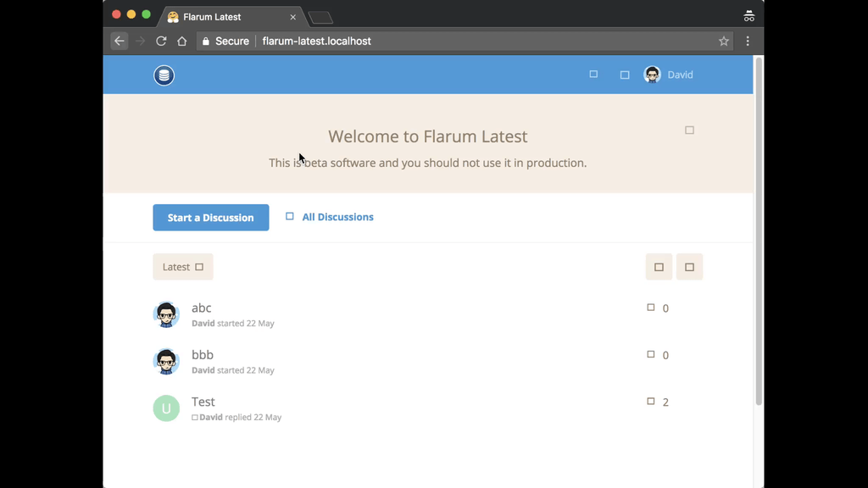868x488 pixels.
Task: Click the Flarum forum logo icon
Action: [164, 75]
